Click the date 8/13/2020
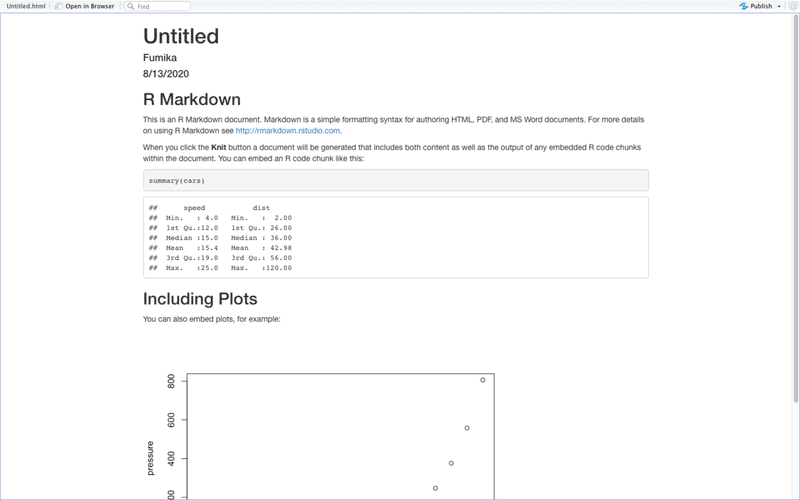The height and width of the screenshot is (500, 800). [x=166, y=74]
